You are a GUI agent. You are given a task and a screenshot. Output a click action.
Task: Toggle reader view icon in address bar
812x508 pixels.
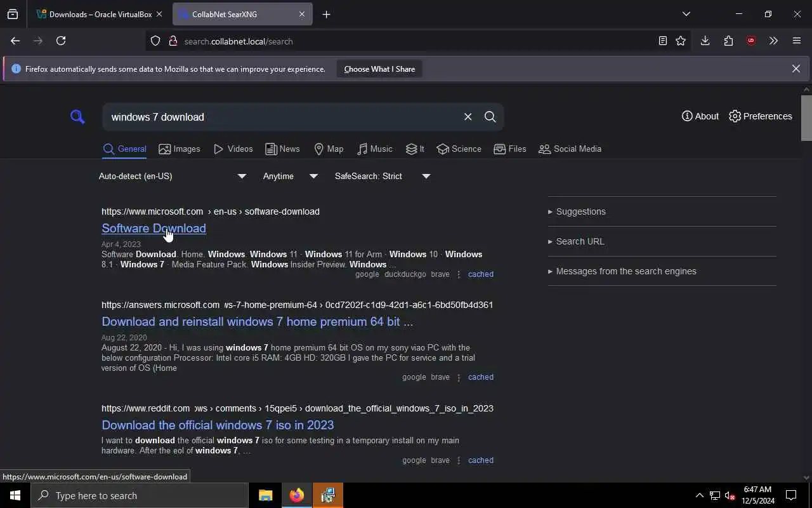[662, 41]
